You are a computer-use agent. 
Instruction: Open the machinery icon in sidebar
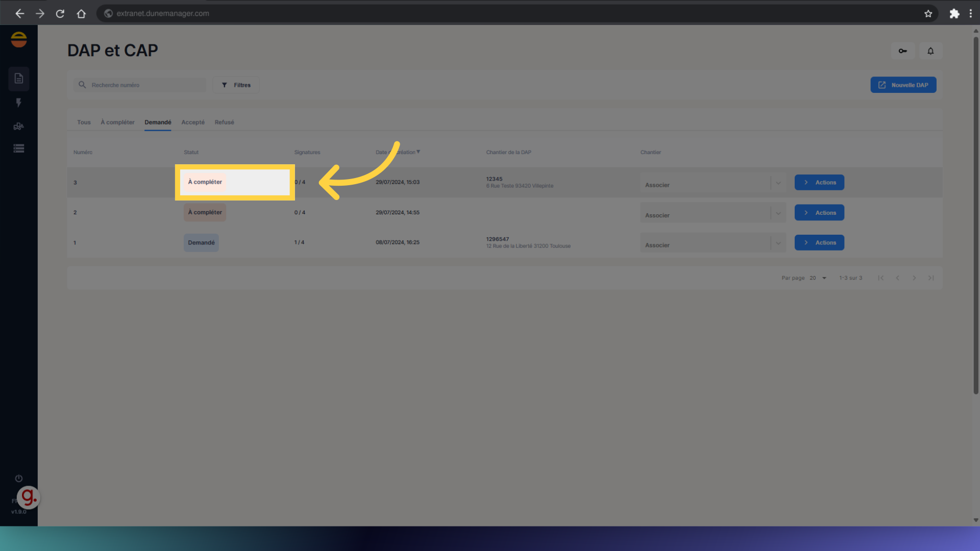click(19, 126)
